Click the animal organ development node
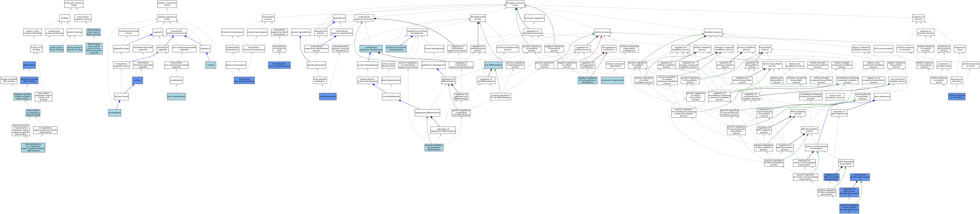This screenshot has width=980, height=214. click(x=388, y=65)
